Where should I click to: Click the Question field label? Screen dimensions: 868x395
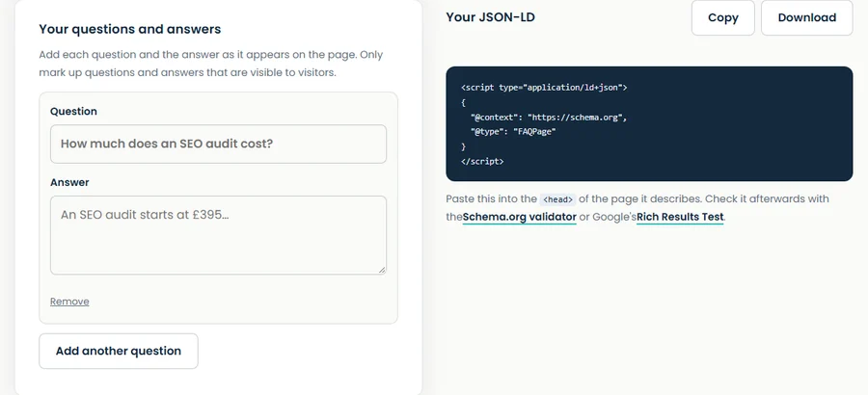[x=73, y=111]
